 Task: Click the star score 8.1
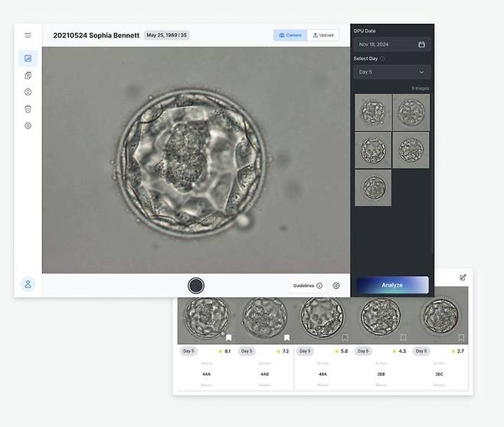click(224, 351)
